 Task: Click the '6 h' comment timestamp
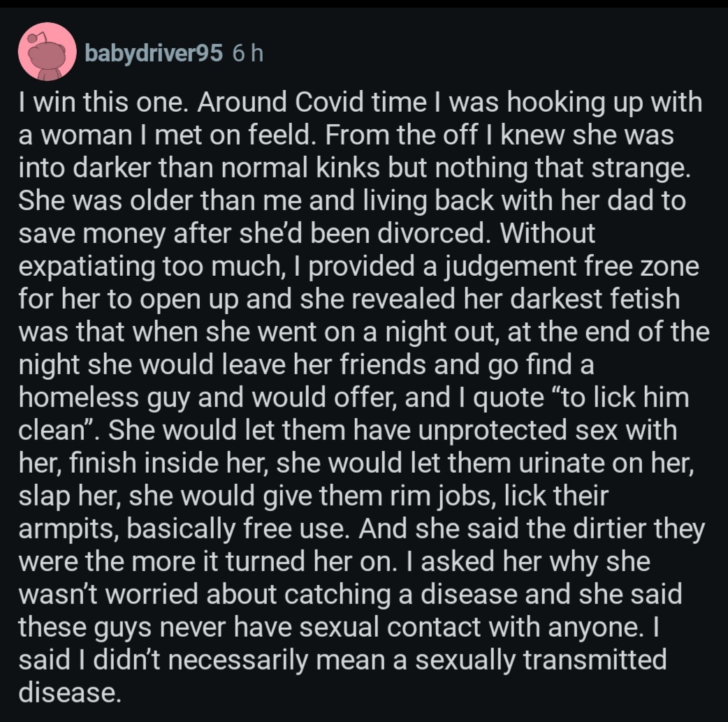point(247,53)
